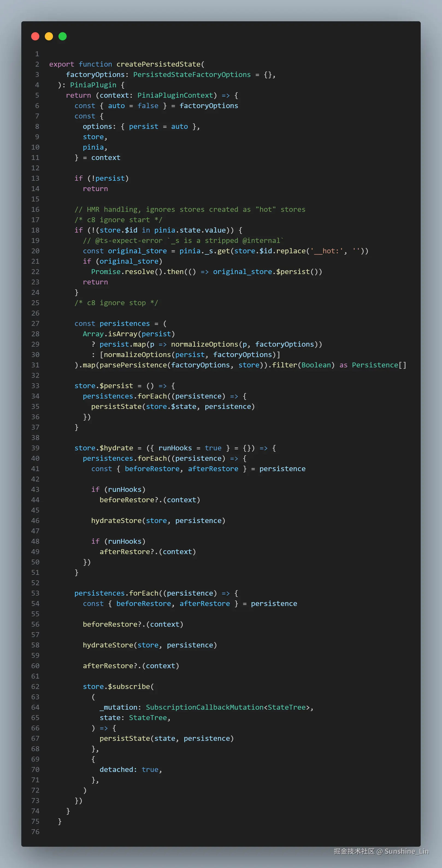Click the 'return' on line 23
This screenshot has width=442, height=868.
click(95, 282)
